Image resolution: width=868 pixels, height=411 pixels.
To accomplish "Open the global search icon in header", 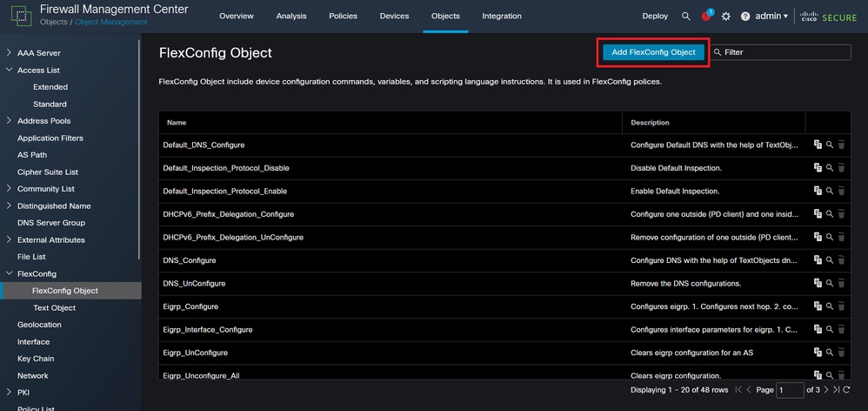I will tap(686, 16).
